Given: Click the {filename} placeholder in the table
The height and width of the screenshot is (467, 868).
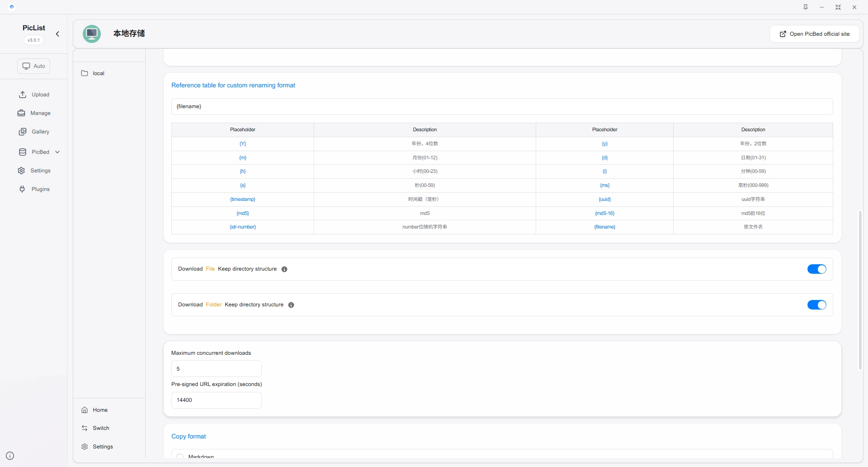Looking at the screenshot, I should 605,227.
